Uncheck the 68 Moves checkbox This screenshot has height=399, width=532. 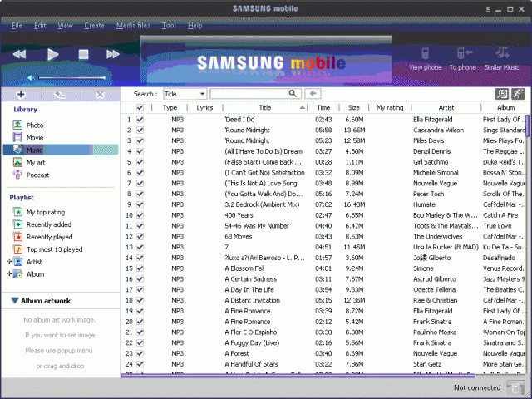[140, 236]
